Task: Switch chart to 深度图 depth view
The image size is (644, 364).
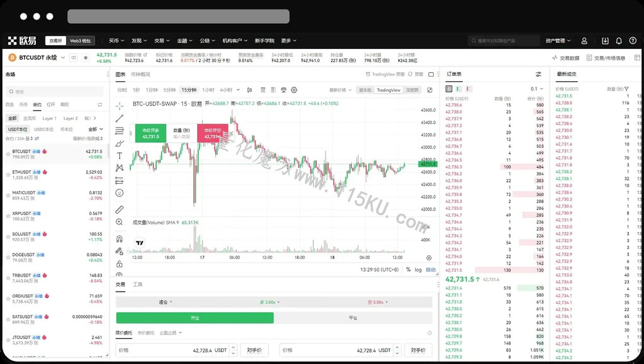Action: [412, 90]
